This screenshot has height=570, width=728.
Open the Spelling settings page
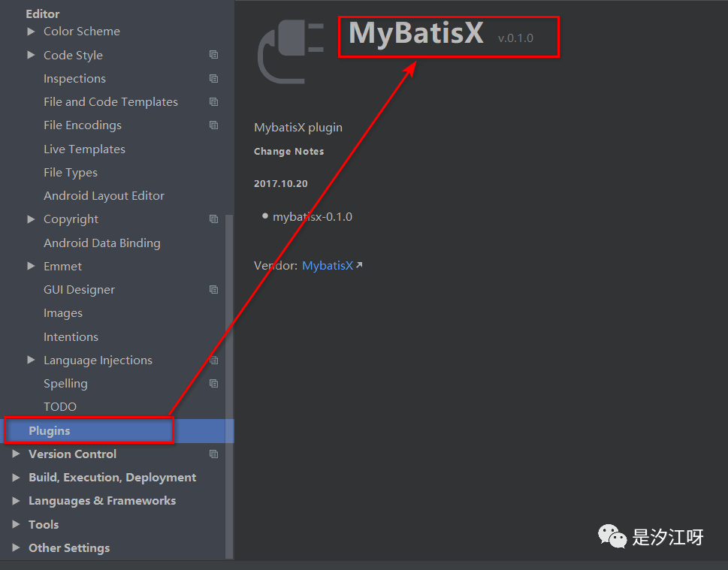point(65,384)
